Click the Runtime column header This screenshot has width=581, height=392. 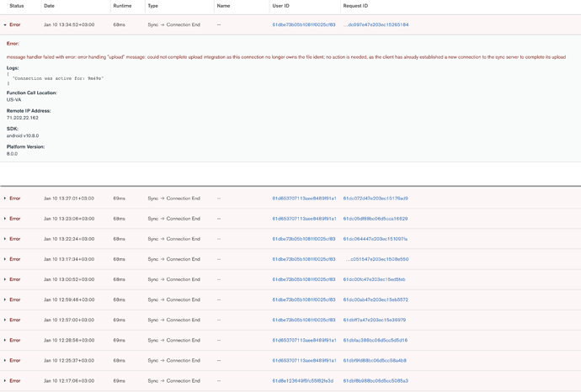point(122,6)
